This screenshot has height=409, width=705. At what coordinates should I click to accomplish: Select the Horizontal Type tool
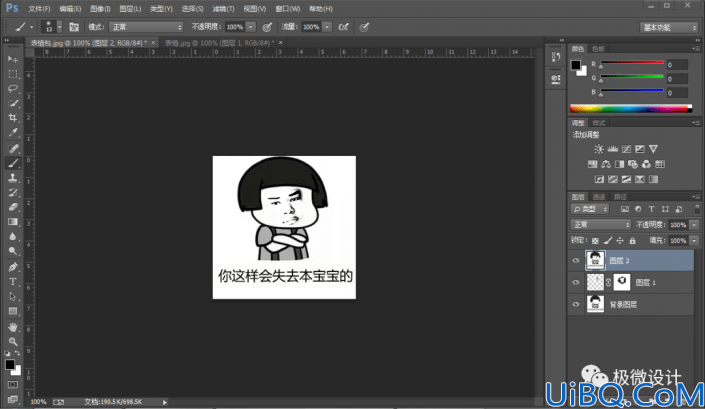point(13,282)
